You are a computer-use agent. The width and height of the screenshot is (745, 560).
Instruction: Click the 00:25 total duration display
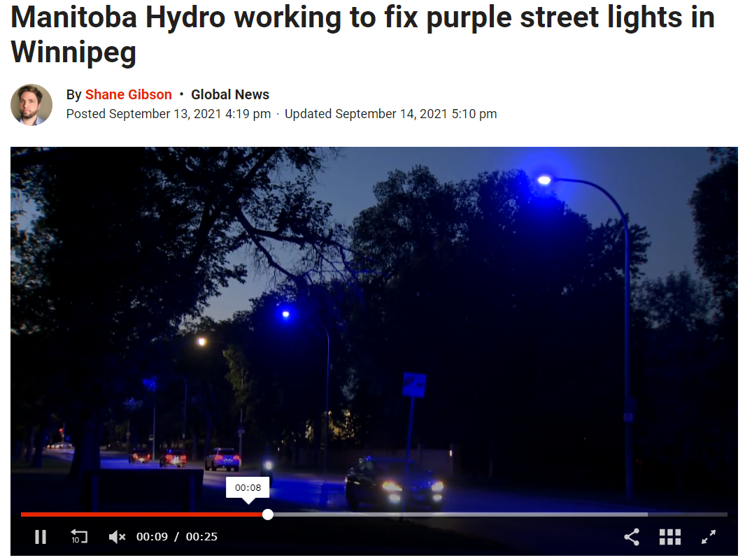pyautogui.click(x=201, y=537)
